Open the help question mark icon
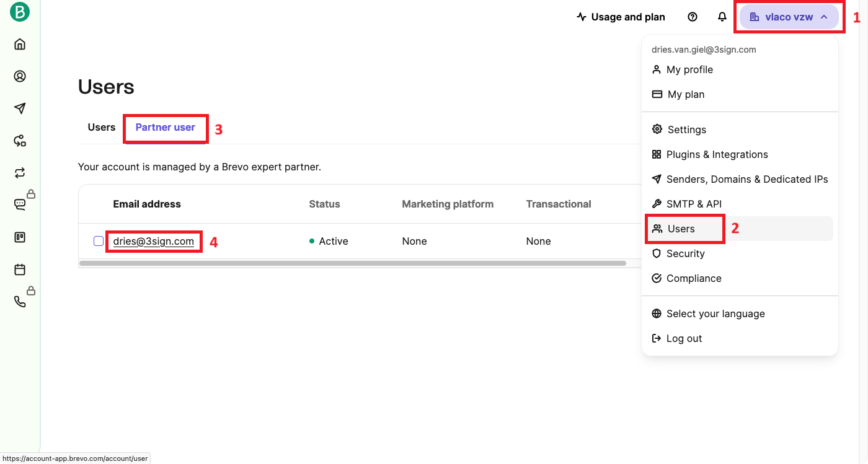The image size is (868, 464). click(693, 17)
